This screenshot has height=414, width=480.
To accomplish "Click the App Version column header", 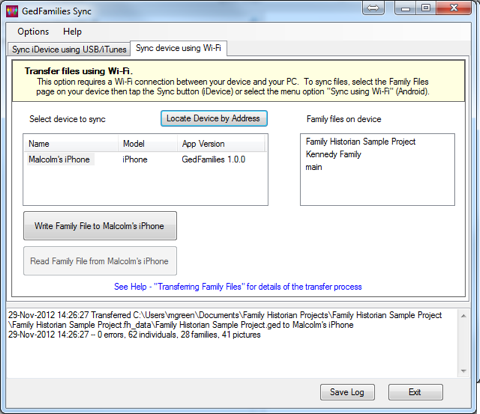I will [221, 144].
